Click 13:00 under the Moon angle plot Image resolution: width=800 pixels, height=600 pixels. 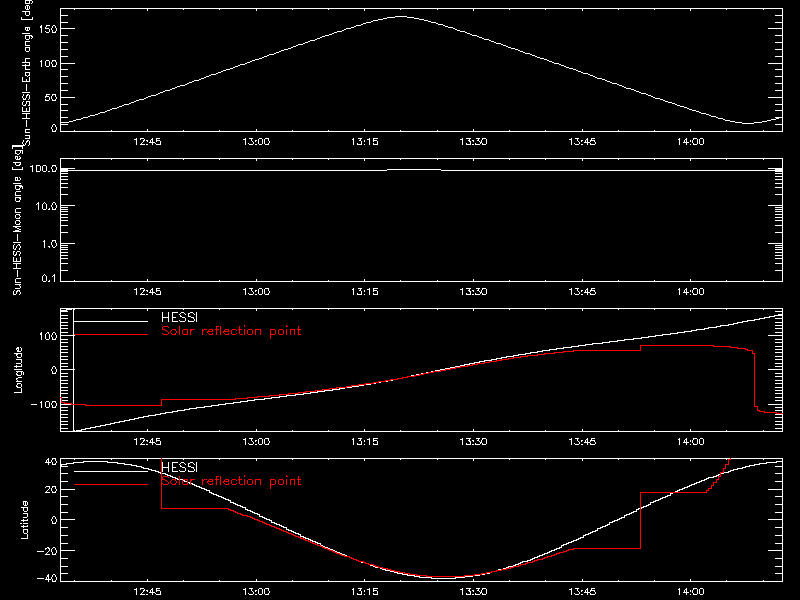[x=256, y=291]
